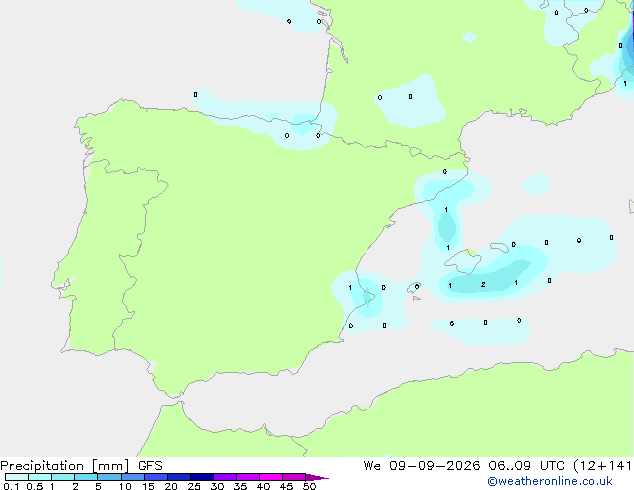Select the 0.5 mm legend color swatch

point(40,477)
